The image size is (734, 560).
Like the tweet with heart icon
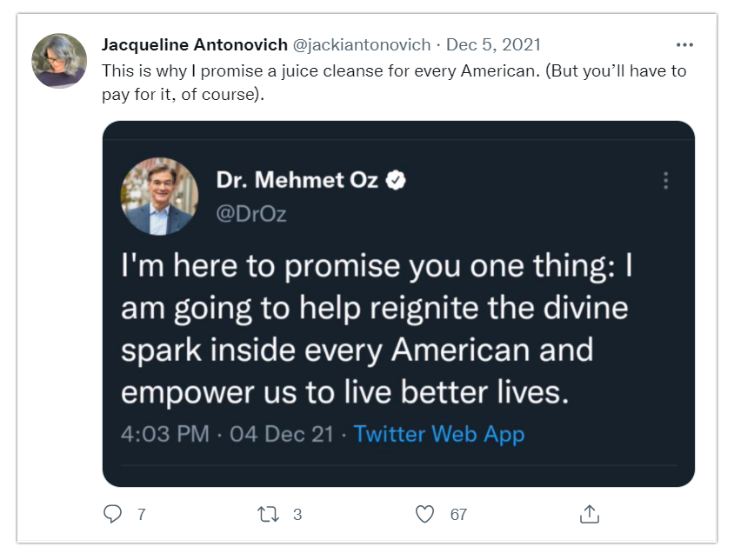tap(424, 514)
